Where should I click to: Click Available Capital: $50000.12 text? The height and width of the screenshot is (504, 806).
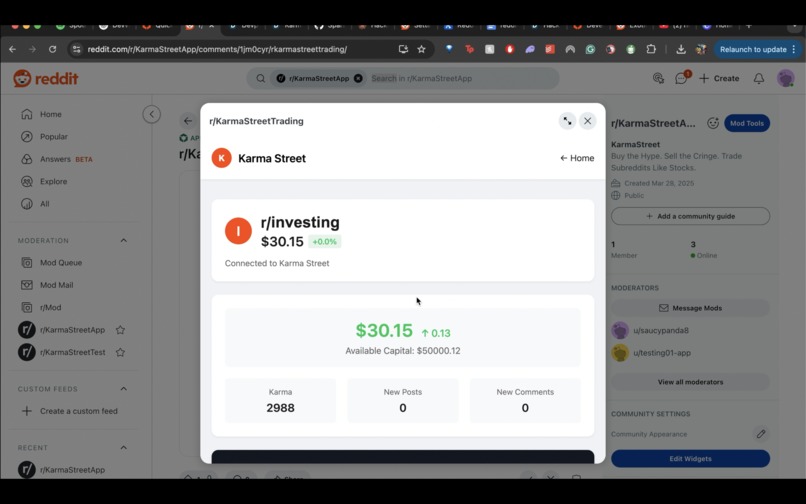tap(402, 351)
